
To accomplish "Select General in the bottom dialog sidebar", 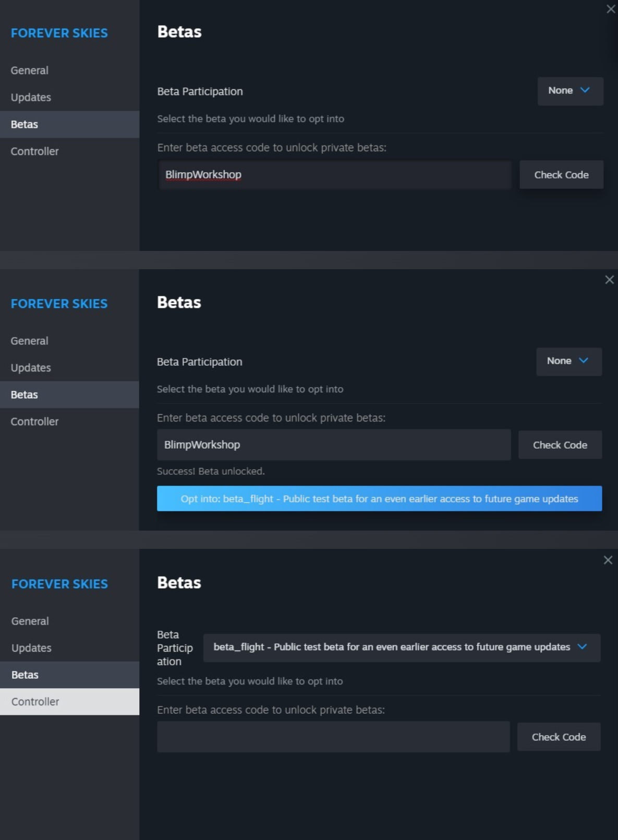I will tap(69, 621).
